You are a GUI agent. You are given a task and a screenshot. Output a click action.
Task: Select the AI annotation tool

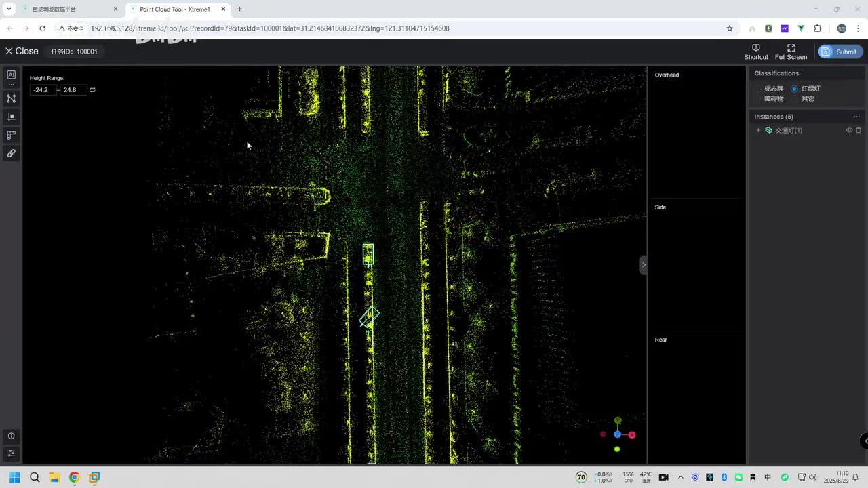[11, 75]
